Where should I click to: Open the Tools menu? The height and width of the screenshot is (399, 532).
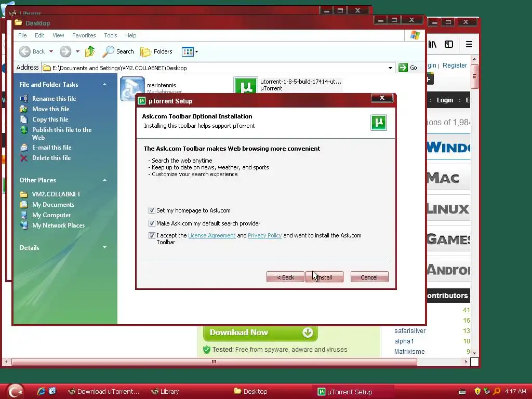pyautogui.click(x=111, y=35)
